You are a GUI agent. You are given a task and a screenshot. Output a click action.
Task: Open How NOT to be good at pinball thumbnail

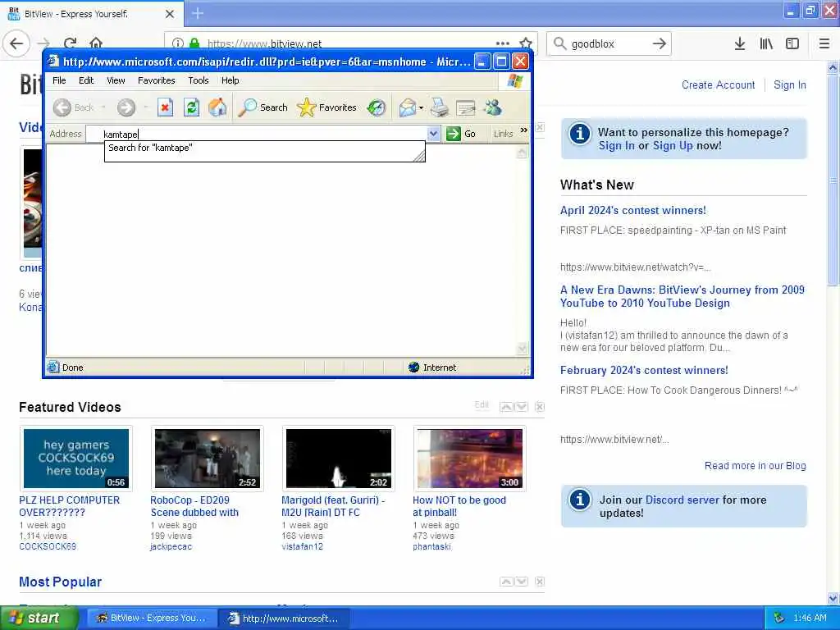pos(470,458)
